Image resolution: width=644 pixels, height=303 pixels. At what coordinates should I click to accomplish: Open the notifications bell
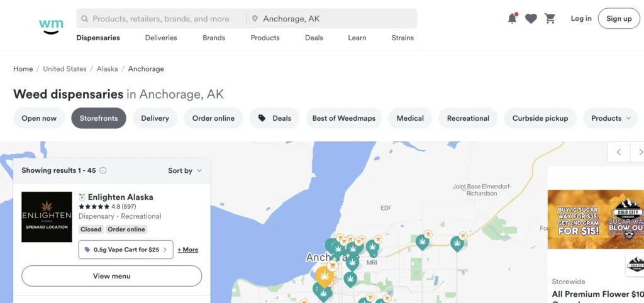(512, 18)
